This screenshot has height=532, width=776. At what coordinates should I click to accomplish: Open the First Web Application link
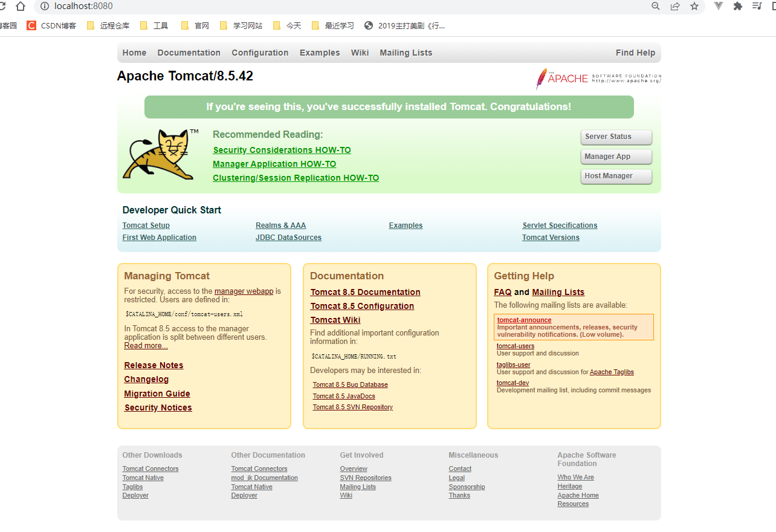click(x=160, y=238)
